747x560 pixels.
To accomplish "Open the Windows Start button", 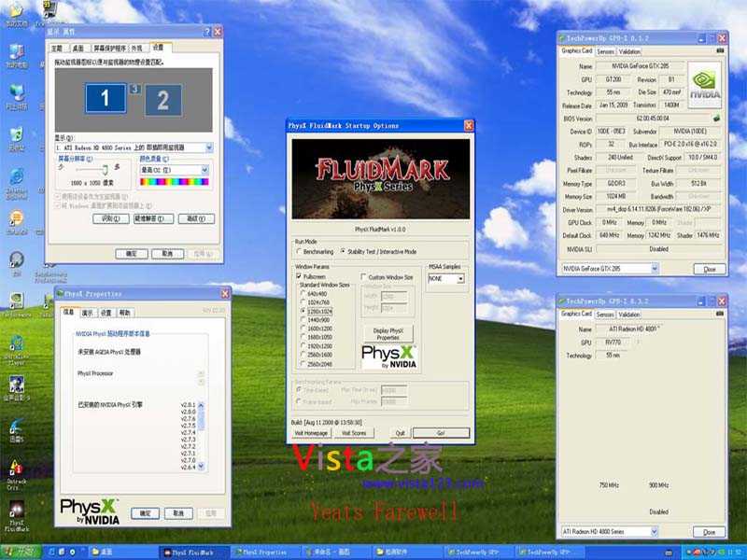I will [x=21, y=553].
